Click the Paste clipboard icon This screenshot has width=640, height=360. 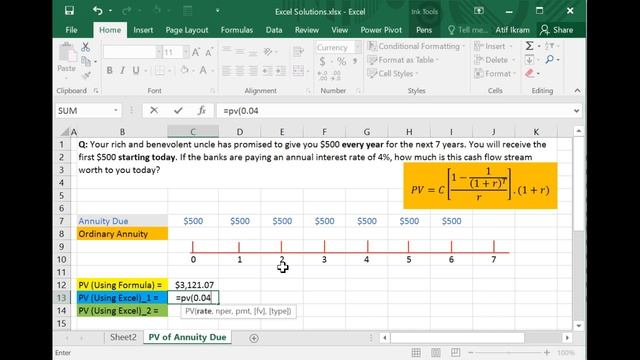coord(67,53)
